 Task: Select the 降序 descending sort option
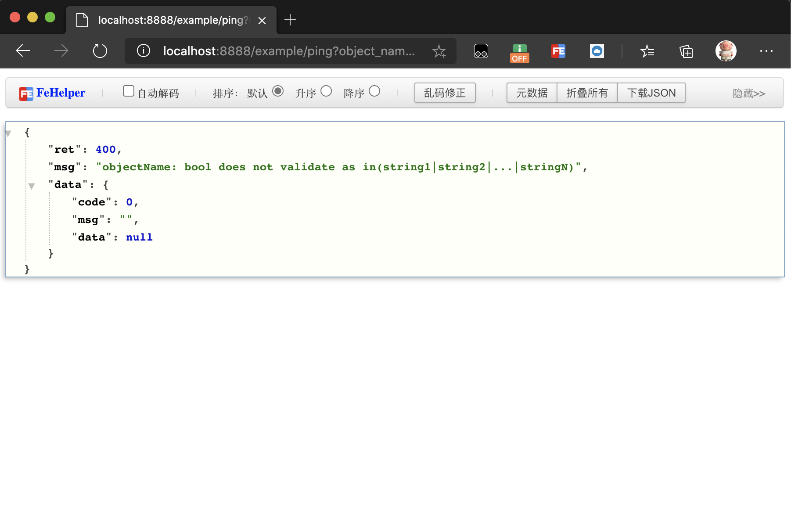point(374,91)
